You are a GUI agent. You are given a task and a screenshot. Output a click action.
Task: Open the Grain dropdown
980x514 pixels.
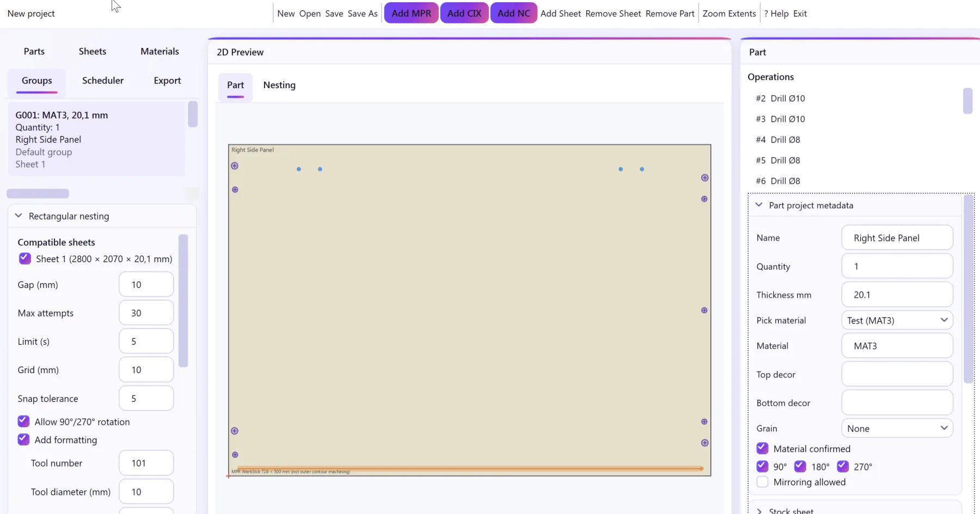click(897, 429)
